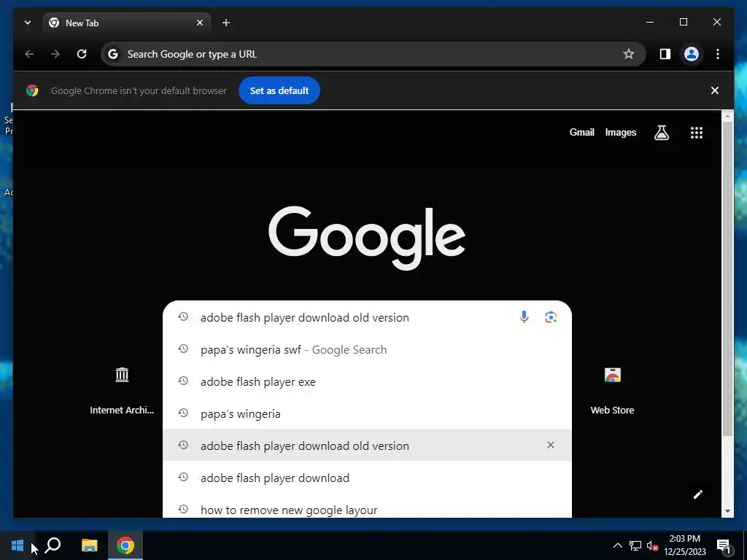The image size is (747, 560).
Task: Dismiss the default browser notification bar
Action: (715, 90)
